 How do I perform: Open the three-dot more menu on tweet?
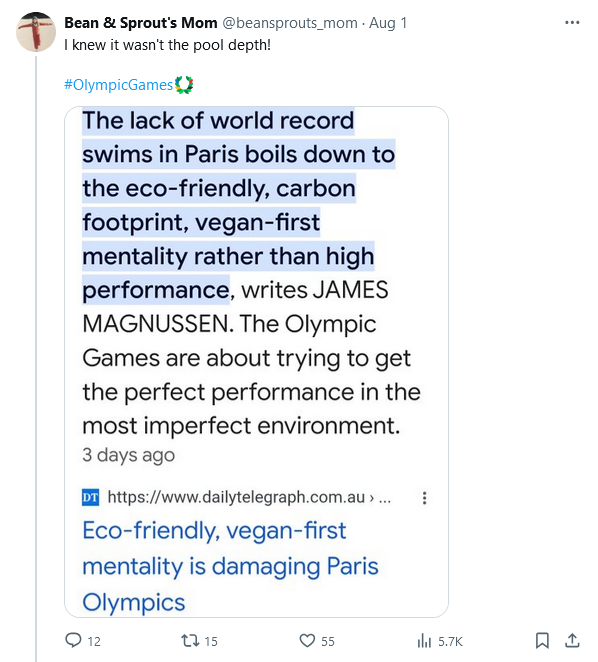572,22
